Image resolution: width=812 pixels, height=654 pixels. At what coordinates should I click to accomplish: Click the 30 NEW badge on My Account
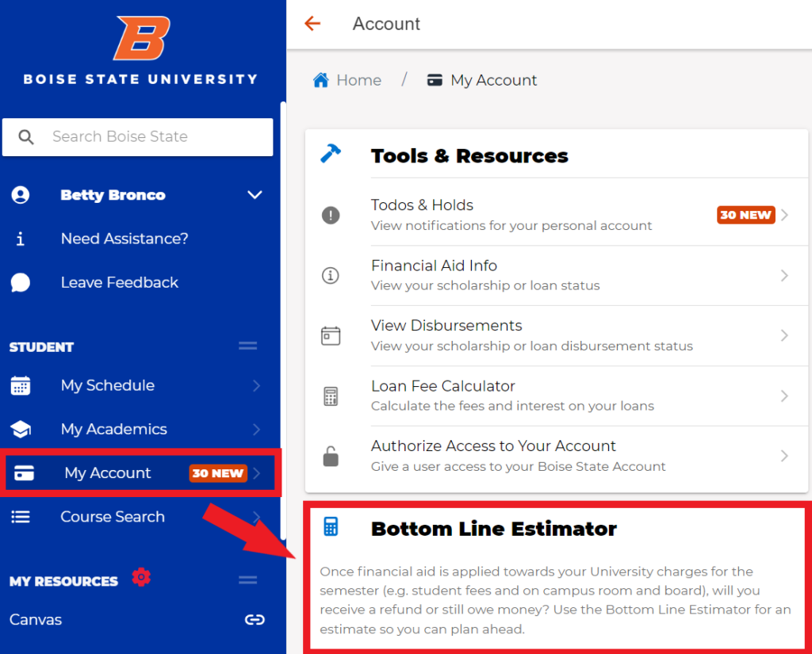point(217,473)
